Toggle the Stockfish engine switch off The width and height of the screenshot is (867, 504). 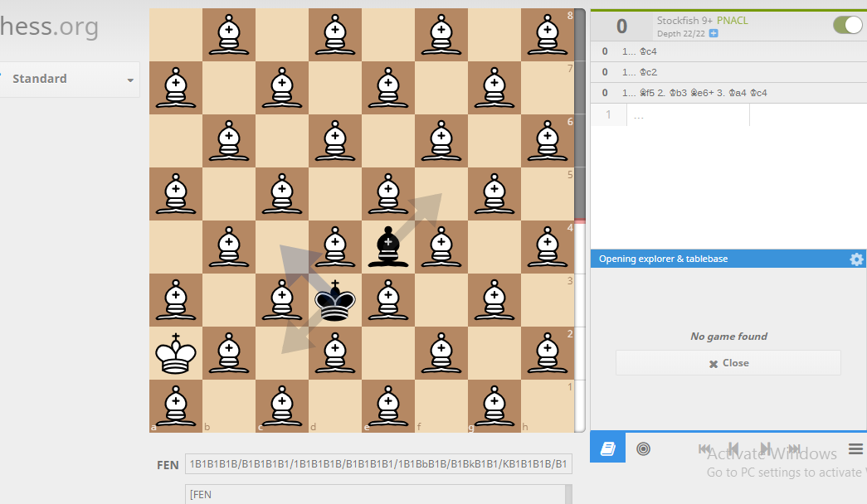click(x=848, y=25)
